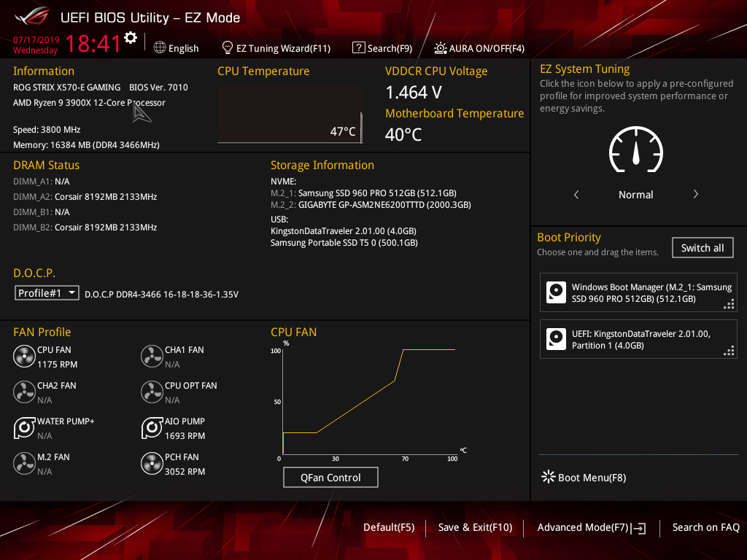Toggle AURA ON/OFF lighting

tap(440, 48)
